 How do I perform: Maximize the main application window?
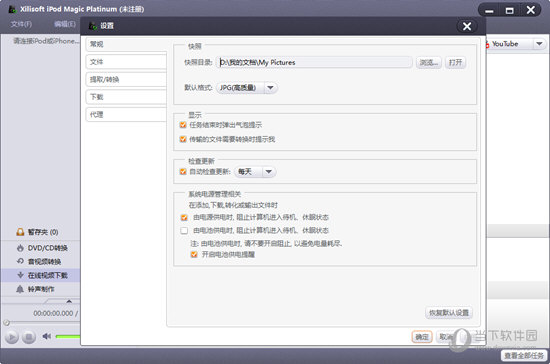(x=510, y=11)
